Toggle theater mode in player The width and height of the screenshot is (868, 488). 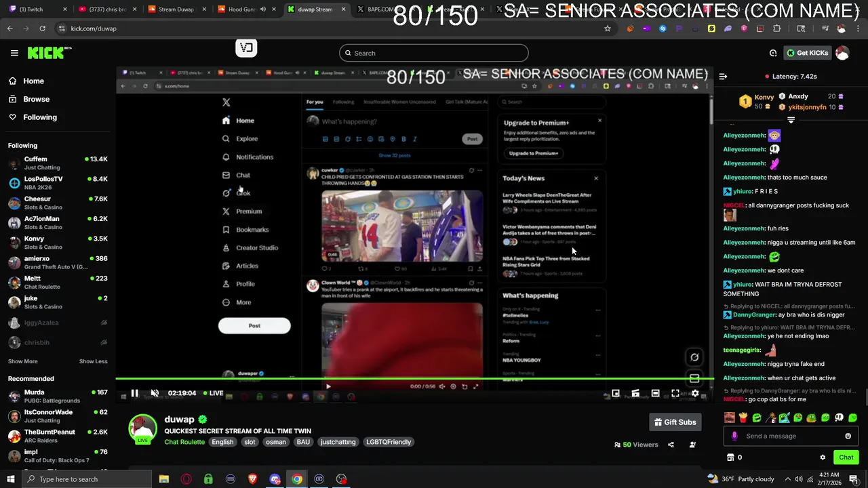click(x=655, y=393)
